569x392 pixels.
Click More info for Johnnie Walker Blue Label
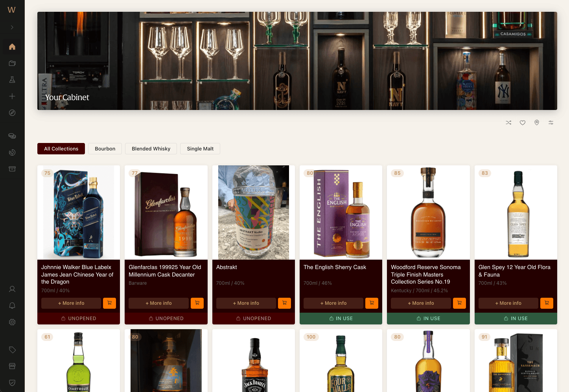click(71, 303)
